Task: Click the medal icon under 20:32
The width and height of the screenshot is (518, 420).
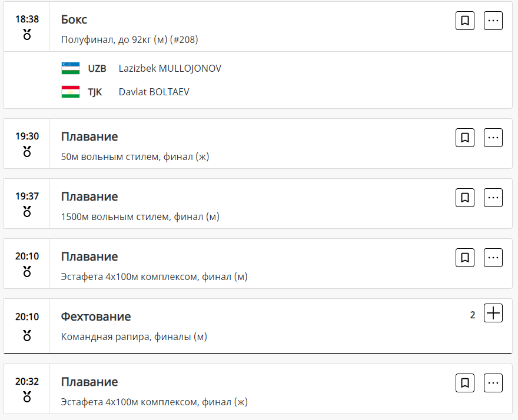Action: tap(27, 397)
